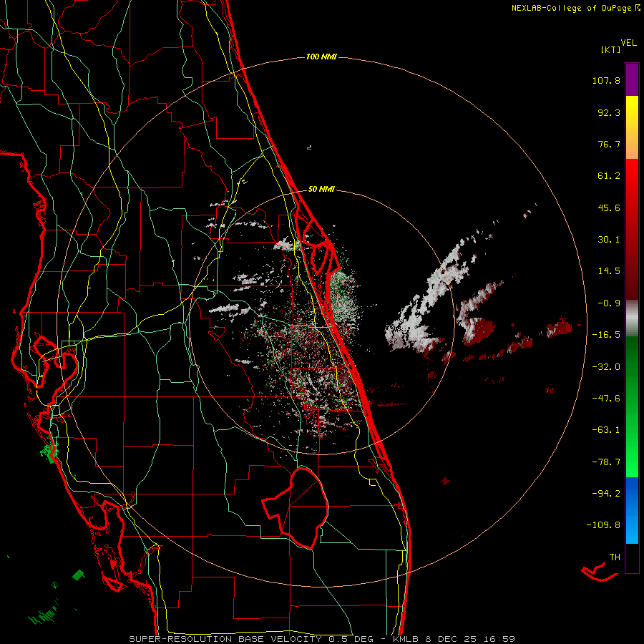The image size is (644, 644).
Task: Click the VEL legend title
Action: tap(629, 43)
